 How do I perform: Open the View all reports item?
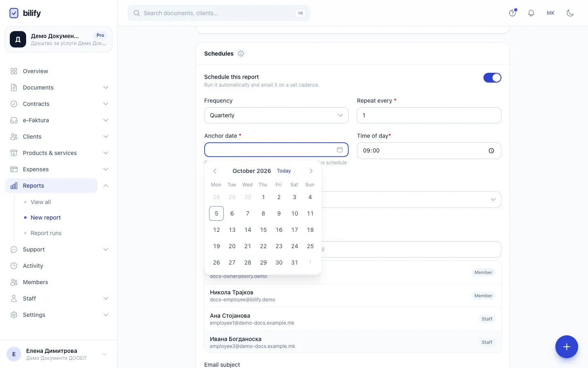click(40, 202)
